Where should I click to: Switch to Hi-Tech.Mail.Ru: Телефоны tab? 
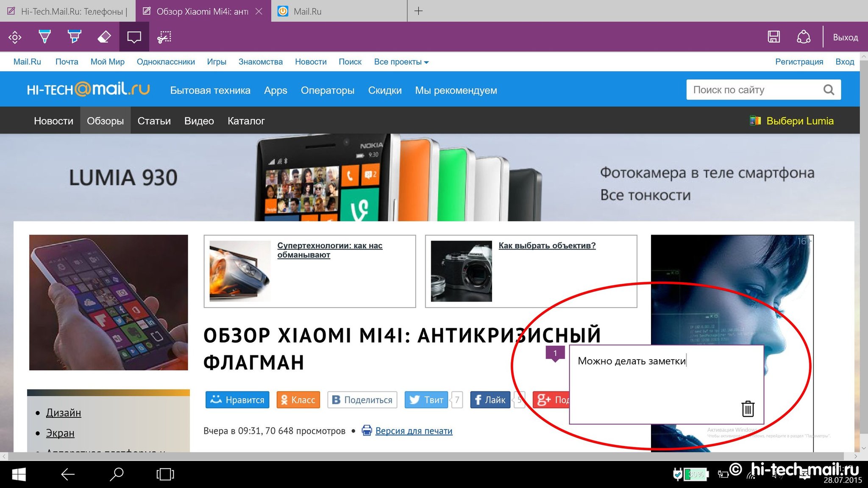coord(68,11)
